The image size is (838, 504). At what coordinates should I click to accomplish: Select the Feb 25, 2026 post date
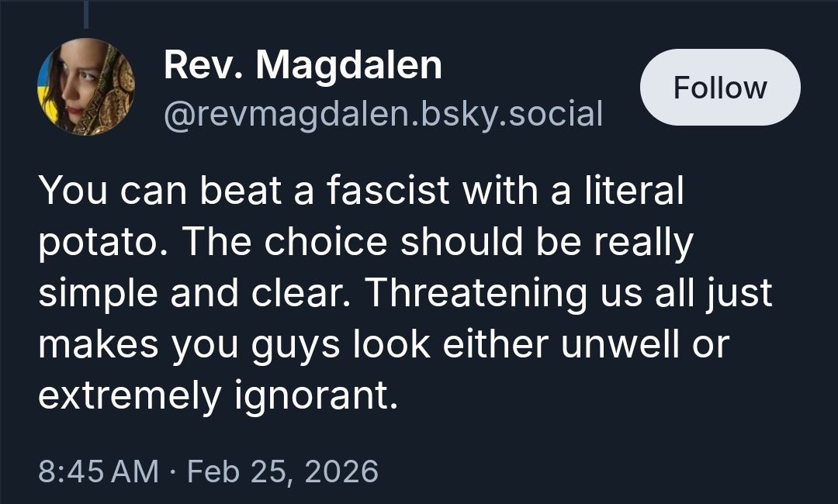pos(283,471)
